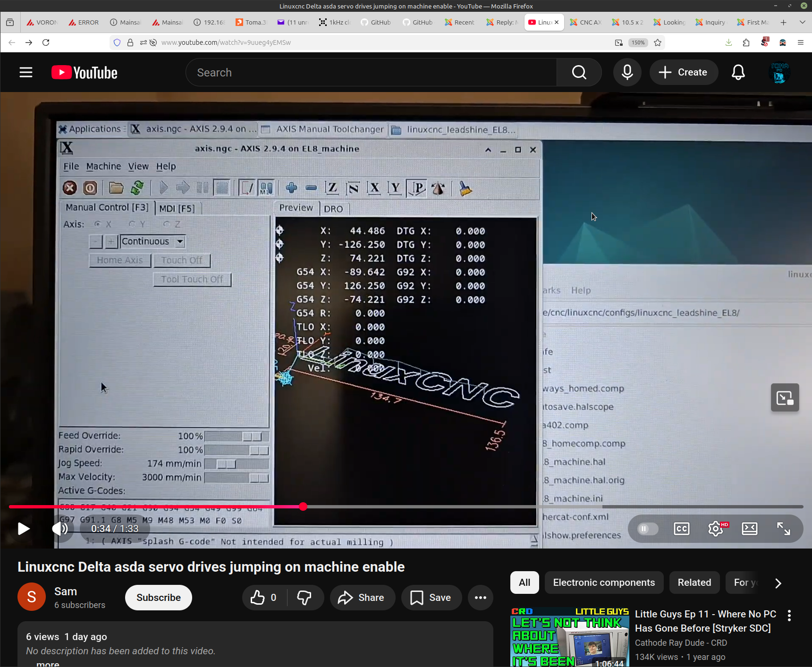The width and height of the screenshot is (812, 667).
Task: Open video player settings gear
Action: [x=715, y=529]
